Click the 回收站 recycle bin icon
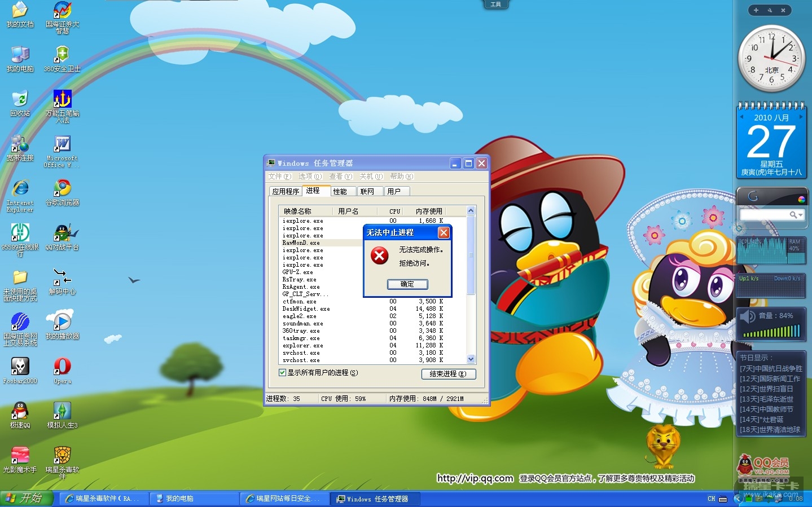 click(x=20, y=100)
